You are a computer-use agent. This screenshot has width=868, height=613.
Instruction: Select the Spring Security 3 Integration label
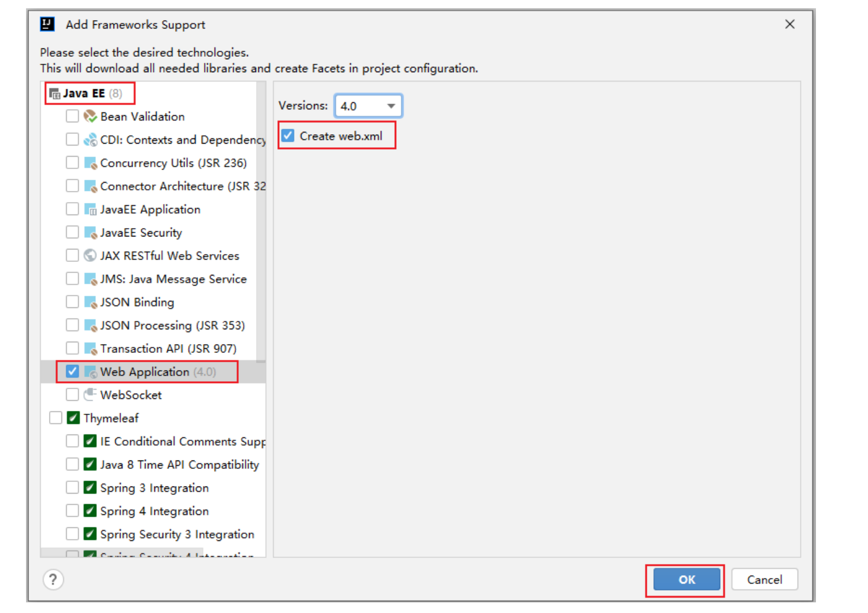click(x=177, y=534)
